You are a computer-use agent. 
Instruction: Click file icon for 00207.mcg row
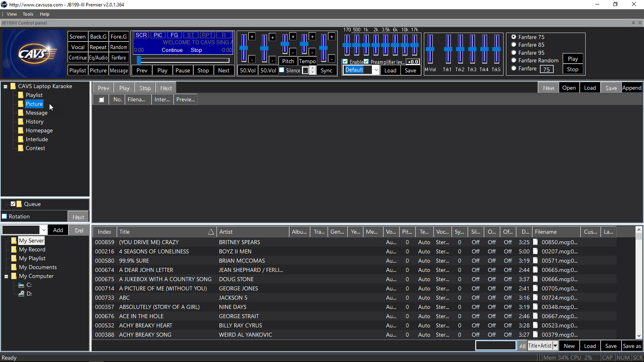536,251
